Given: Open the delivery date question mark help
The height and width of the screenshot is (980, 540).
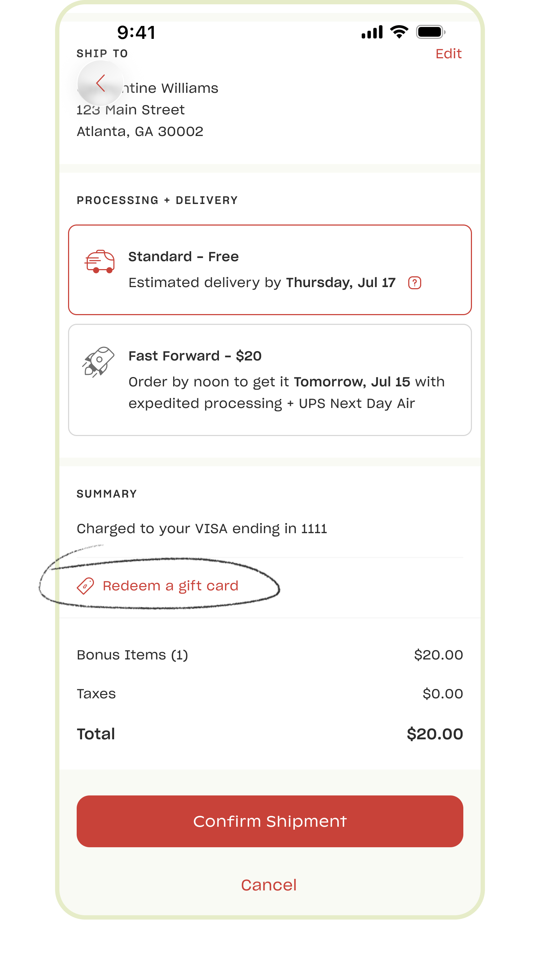Looking at the screenshot, I should click(x=414, y=283).
